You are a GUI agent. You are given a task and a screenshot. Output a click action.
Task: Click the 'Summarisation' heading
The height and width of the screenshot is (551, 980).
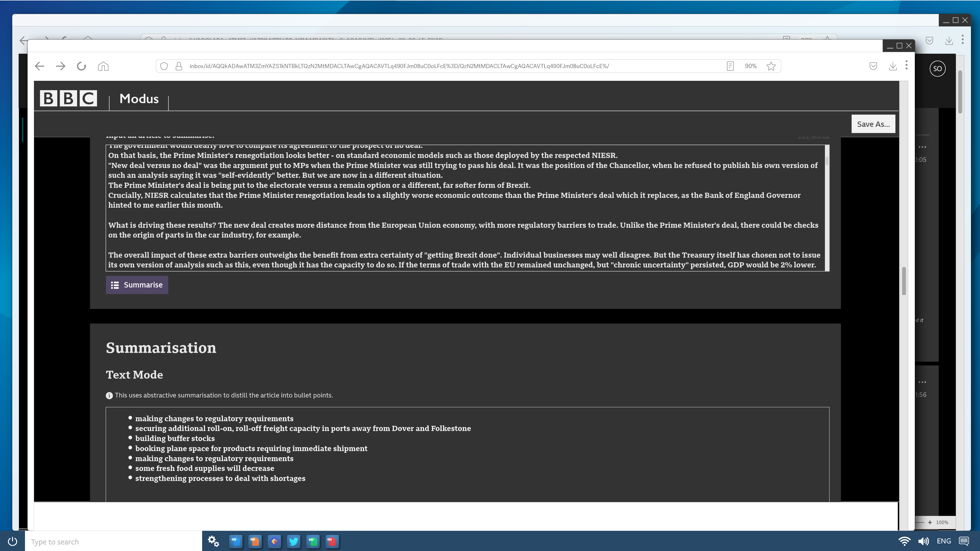pos(161,348)
